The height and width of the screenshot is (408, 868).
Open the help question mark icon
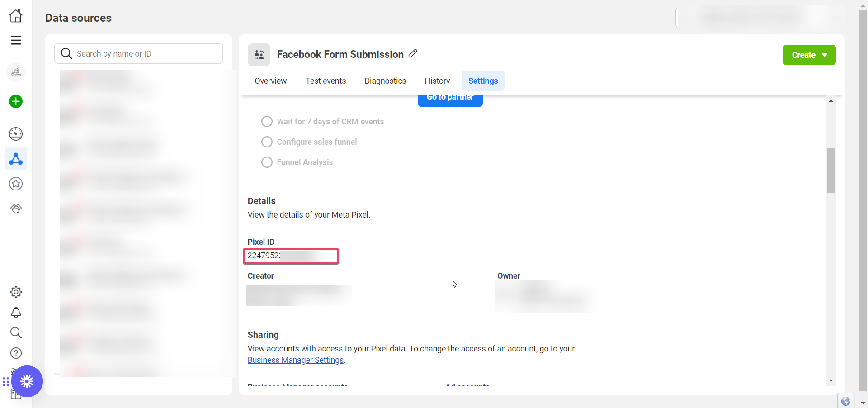point(16,353)
